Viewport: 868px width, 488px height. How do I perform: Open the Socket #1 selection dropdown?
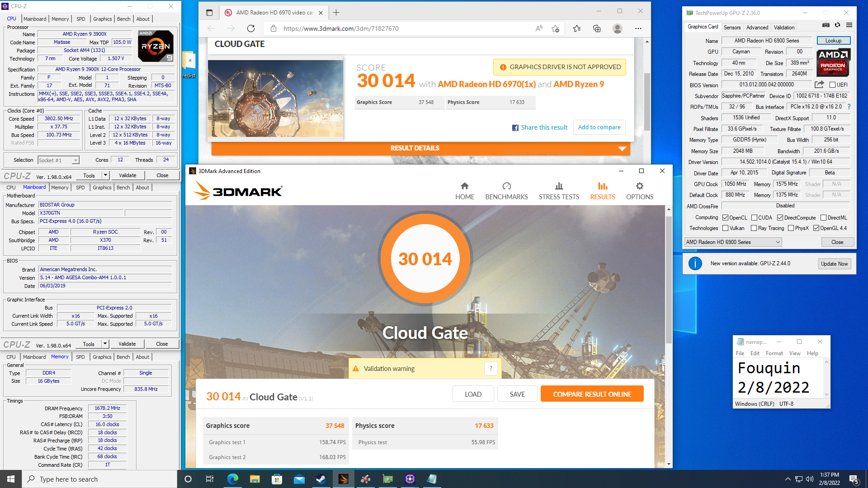pyautogui.click(x=58, y=160)
